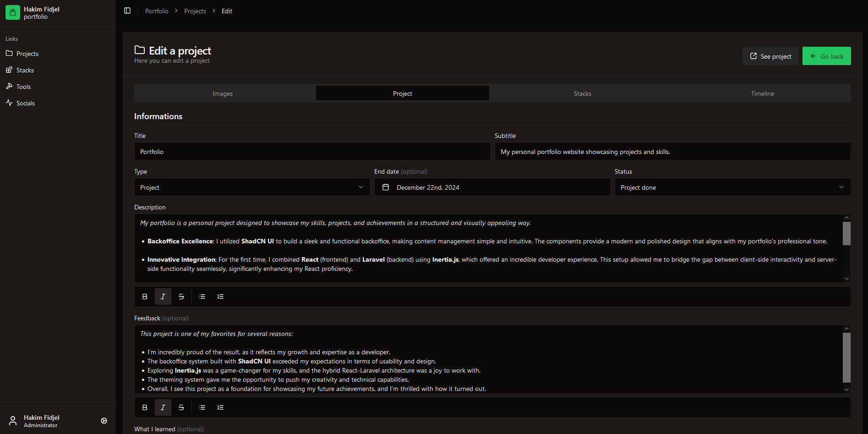Screen dimensions: 868x434
Task: Open the End date picker
Action: pos(492,187)
